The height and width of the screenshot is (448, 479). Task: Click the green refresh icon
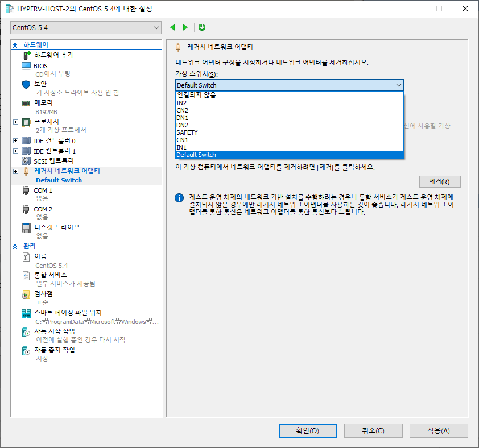[x=202, y=27]
